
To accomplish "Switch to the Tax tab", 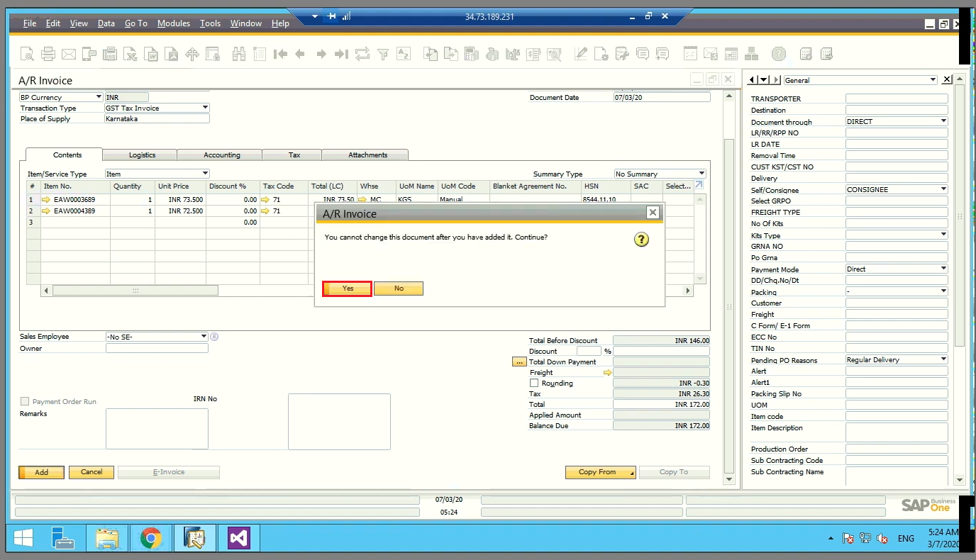I will 294,155.
